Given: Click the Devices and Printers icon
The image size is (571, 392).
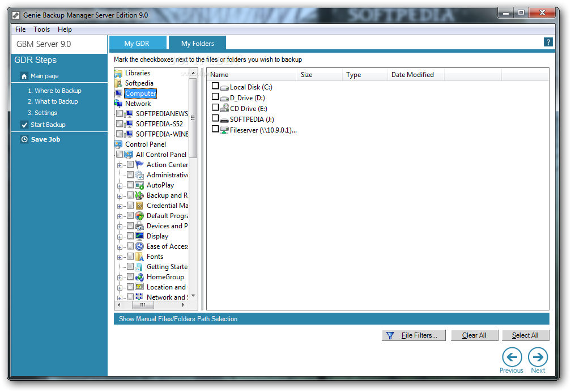Looking at the screenshot, I should pos(139,226).
